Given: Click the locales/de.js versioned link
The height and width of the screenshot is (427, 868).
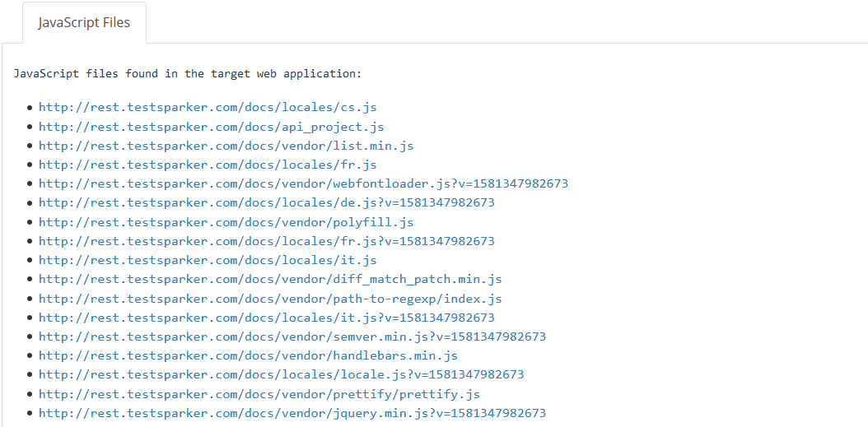Looking at the screenshot, I should (x=266, y=202).
